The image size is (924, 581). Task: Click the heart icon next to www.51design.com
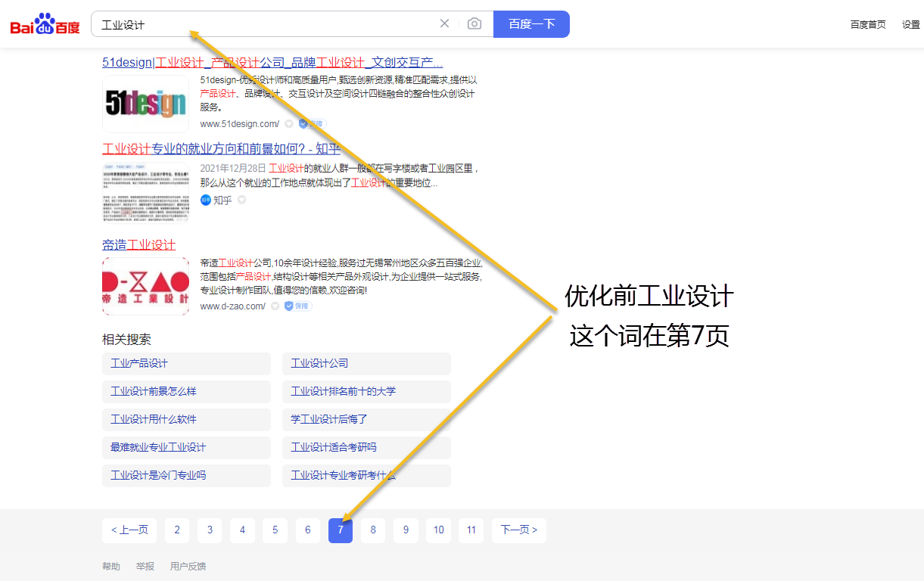point(289,124)
